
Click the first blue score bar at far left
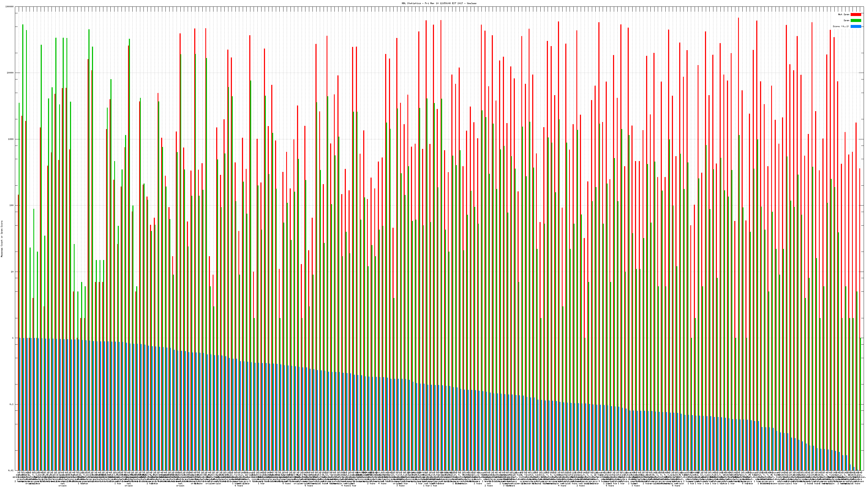point(20,404)
